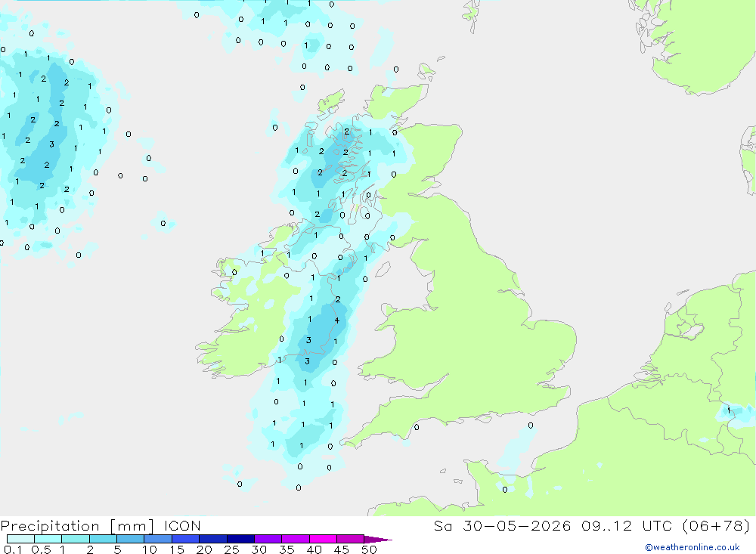
Task: Click the 30–35 mm purple legend swatch
Action: (x=268, y=539)
